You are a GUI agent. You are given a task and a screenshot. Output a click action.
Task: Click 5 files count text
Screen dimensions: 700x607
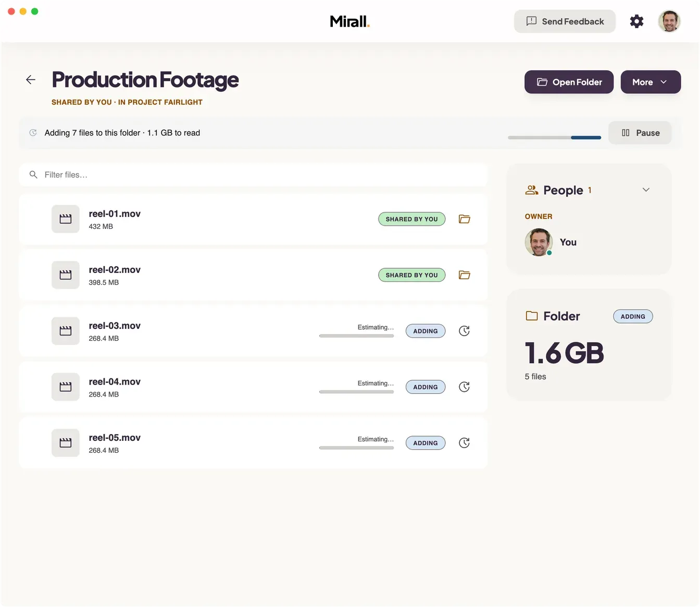pos(535,377)
